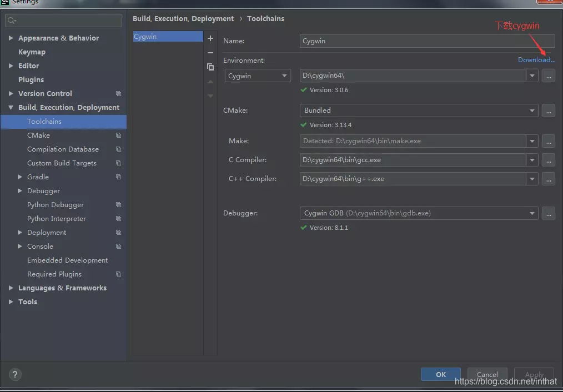Click project-level icon beside Gradle
The width and height of the screenshot is (563, 392).
pyautogui.click(x=118, y=177)
